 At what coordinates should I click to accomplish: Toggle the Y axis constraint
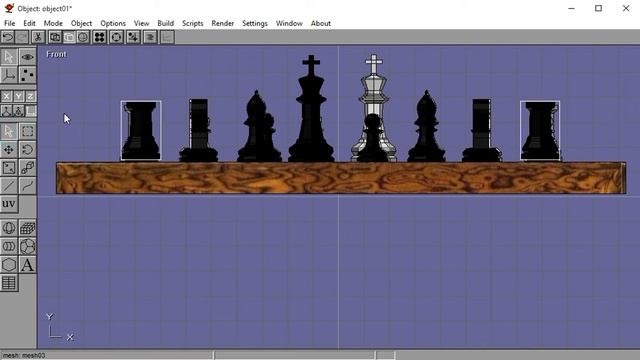[x=18, y=96]
